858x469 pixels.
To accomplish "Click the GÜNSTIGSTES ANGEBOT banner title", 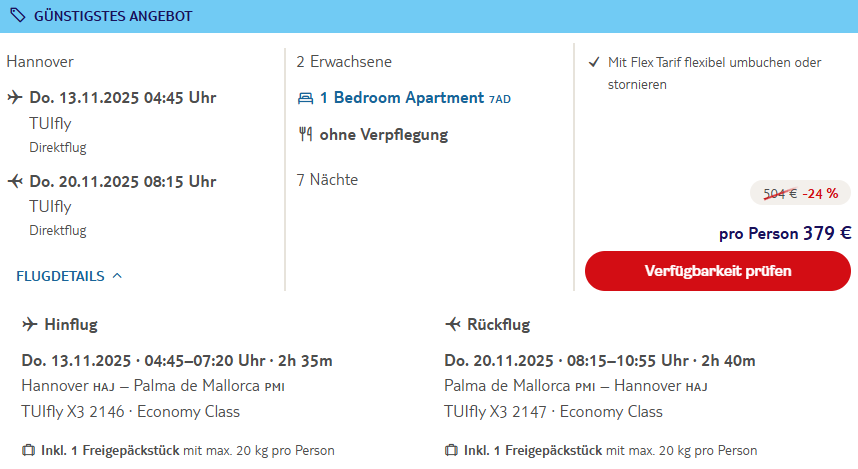I will [x=113, y=16].
